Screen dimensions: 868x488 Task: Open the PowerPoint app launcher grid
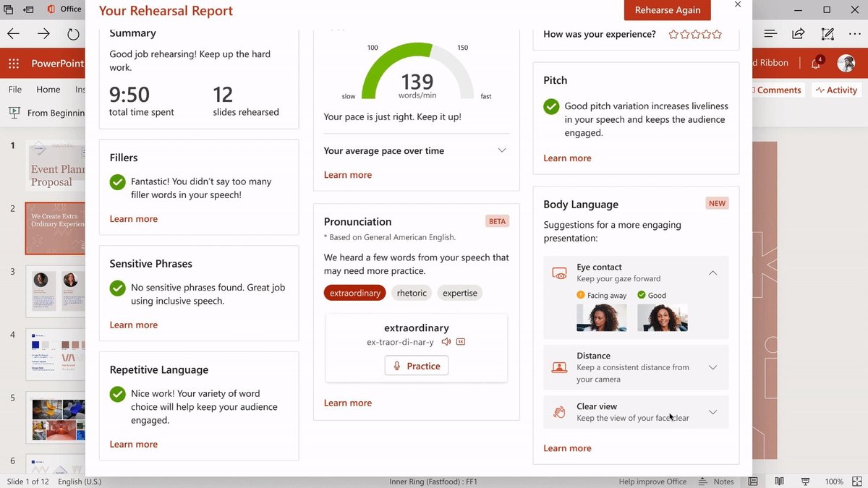pos(14,64)
